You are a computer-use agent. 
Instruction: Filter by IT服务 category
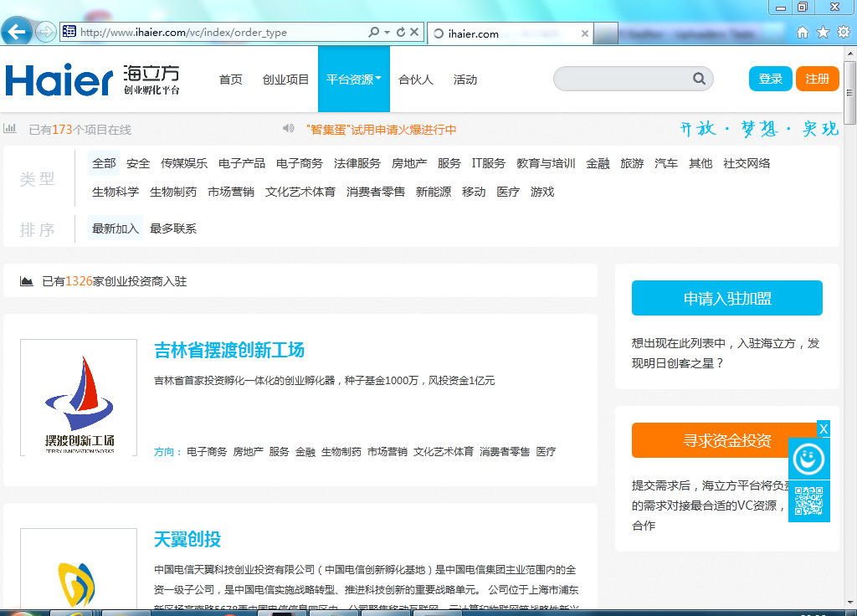[489, 163]
